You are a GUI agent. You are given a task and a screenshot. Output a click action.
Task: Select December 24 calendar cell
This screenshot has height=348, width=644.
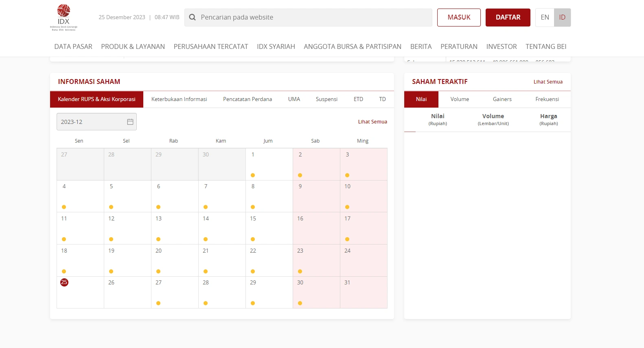[364, 260]
